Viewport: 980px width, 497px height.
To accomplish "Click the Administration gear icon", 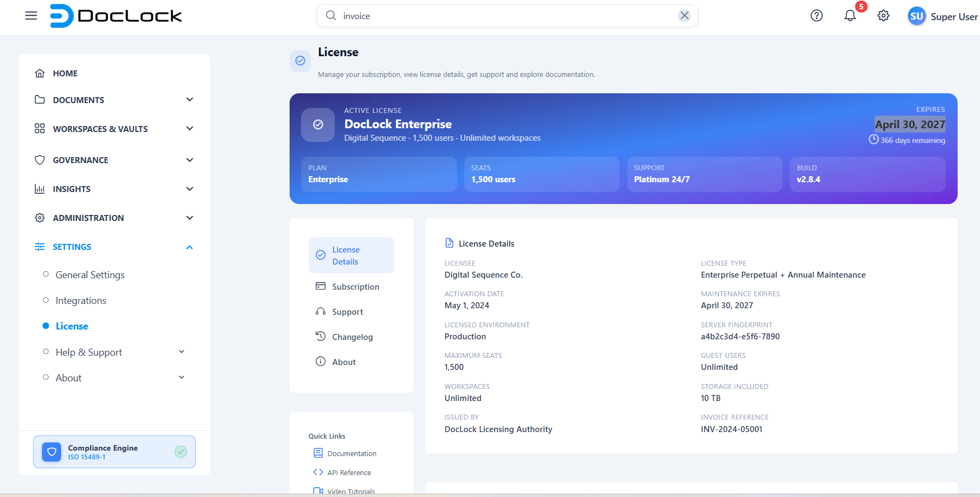I will click(x=40, y=218).
